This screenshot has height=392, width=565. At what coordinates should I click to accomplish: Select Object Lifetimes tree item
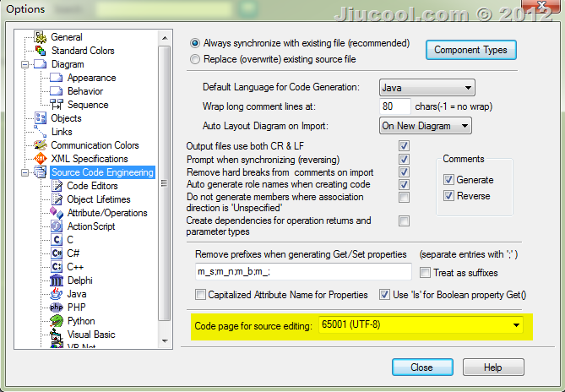coord(99,199)
